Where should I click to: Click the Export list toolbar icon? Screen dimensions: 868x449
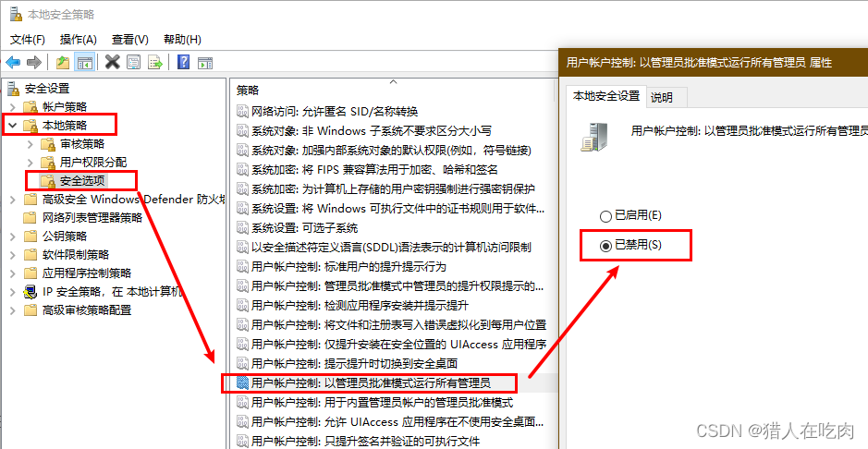pos(154,62)
